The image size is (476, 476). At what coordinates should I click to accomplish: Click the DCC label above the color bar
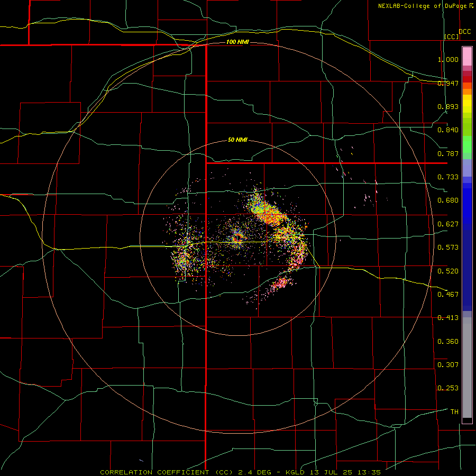(x=464, y=32)
